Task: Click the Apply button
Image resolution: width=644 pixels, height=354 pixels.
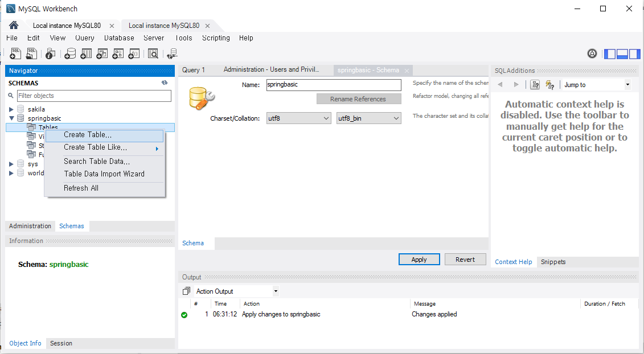Action: 419,260
